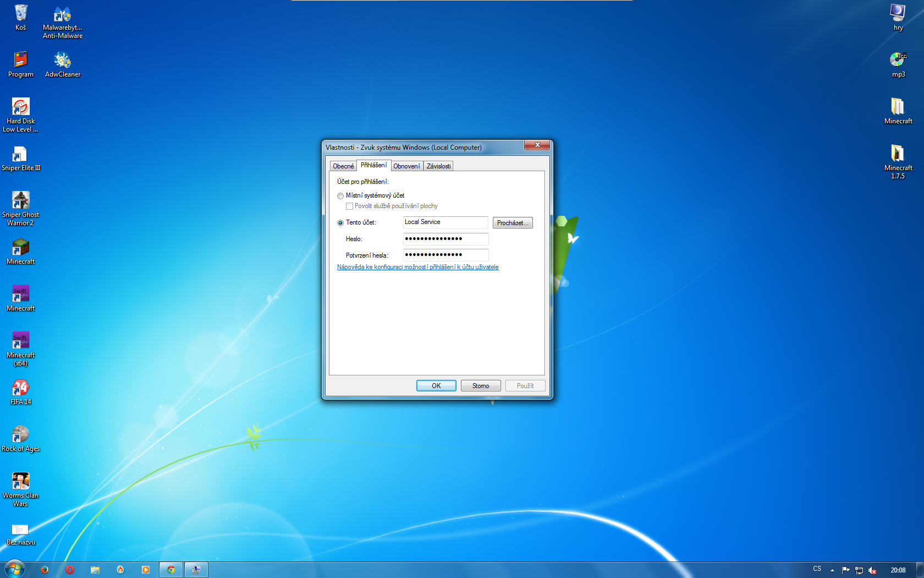The height and width of the screenshot is (578, 924).
Task: Open the logon configuration help link
Action: 417,267
